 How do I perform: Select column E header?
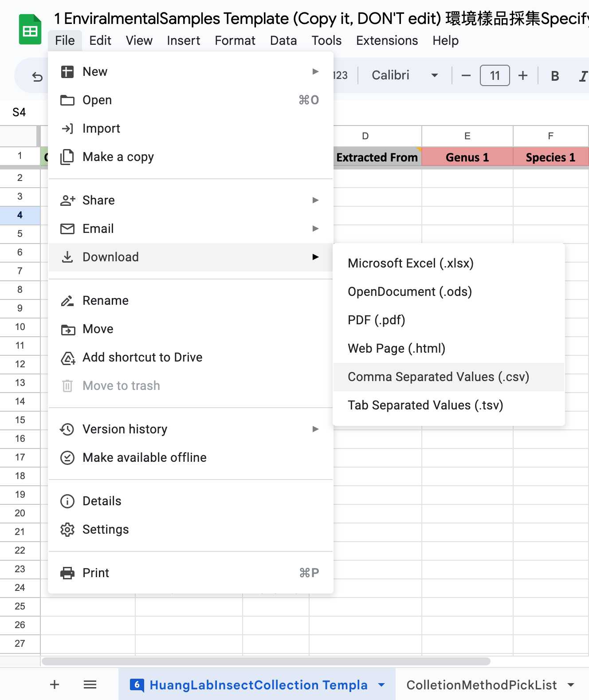tap(467, 136)
